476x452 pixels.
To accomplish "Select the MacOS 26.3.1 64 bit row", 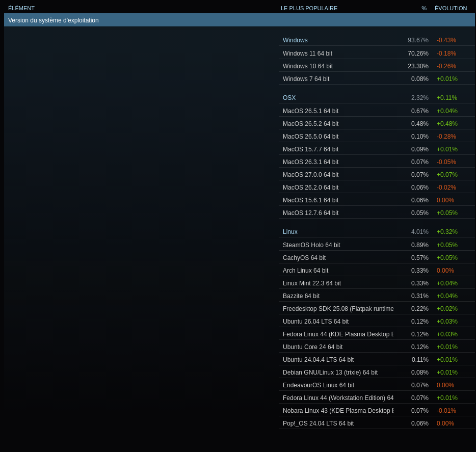I will [x=377, y=162].
